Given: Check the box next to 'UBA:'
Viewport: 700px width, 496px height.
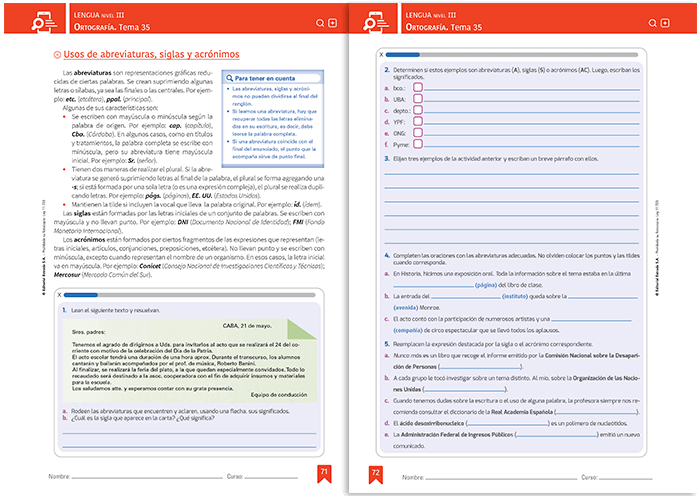Looking at the screenshot, I should click(x=418, y=99).
